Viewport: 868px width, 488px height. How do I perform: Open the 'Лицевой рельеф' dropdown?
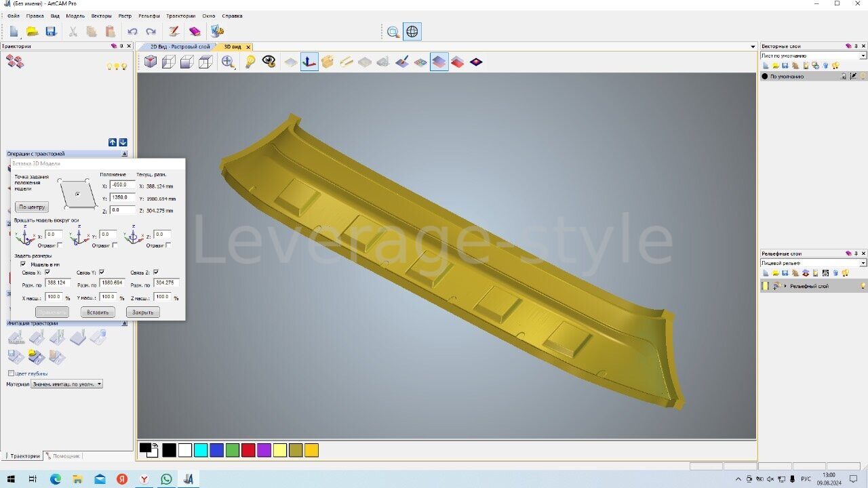(863, 262)
